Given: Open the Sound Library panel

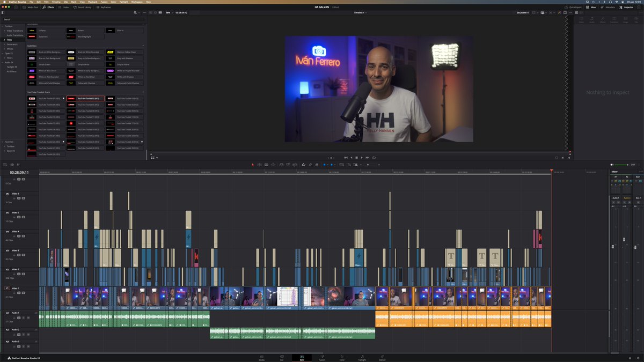Looking at the screenshot, I should pos(86,8).
